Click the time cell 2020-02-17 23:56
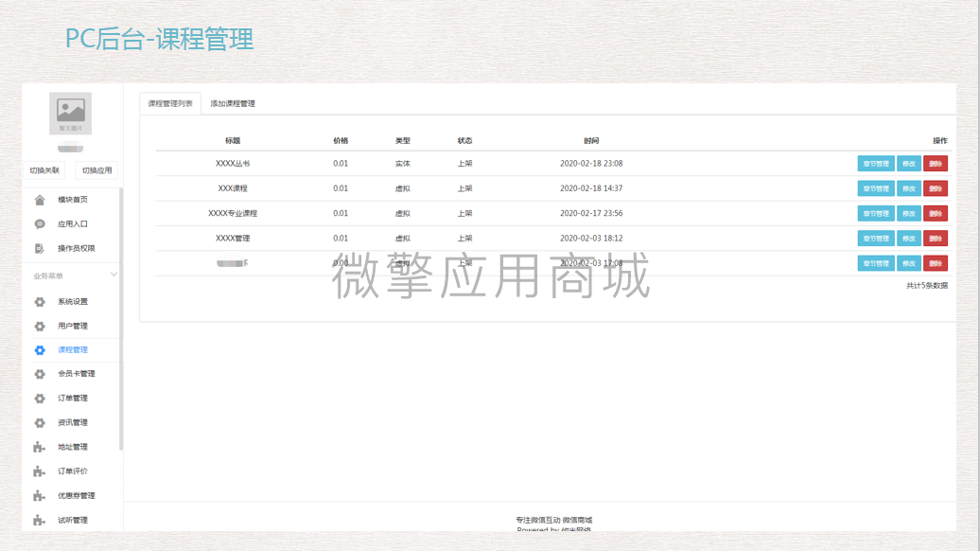Screen dimensions: 980x551 (591, 213)
